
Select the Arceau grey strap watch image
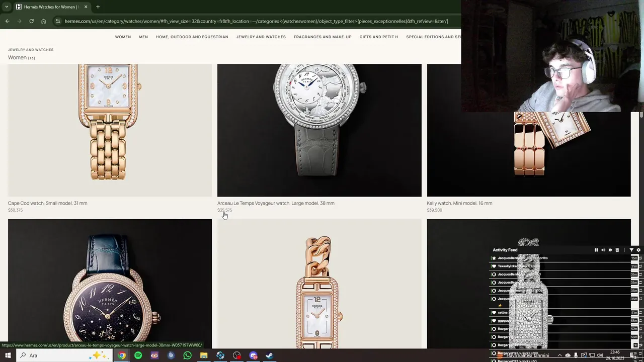pyautogui.click(x=319, y=130)
